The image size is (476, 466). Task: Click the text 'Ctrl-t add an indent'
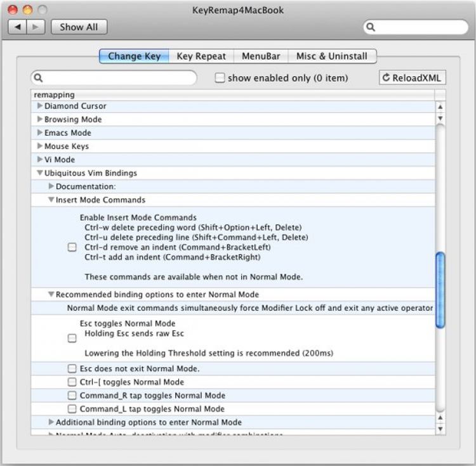pos(122,257)
